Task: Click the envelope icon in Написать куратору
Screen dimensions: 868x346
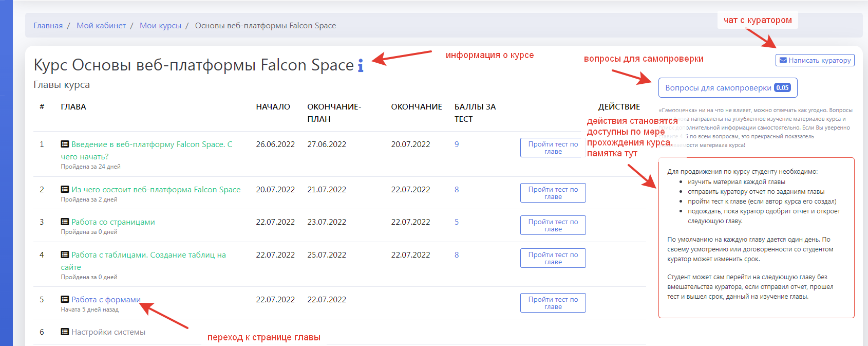Action: (783, 60)
